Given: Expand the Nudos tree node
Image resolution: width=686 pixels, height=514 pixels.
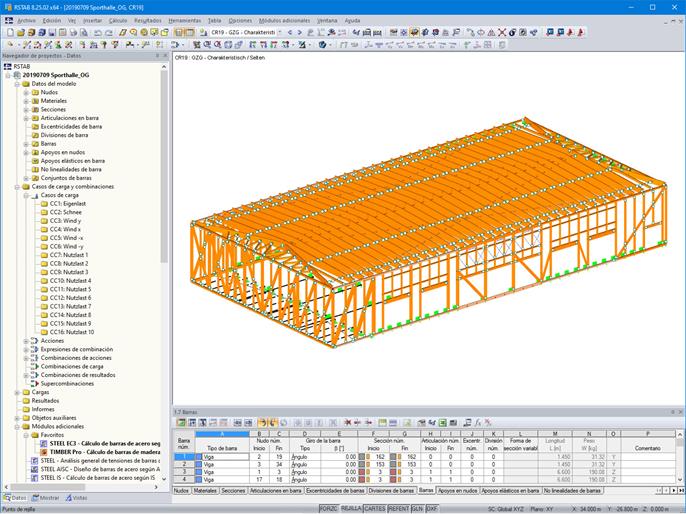Looking at the screenshot, I should (x=26, y=92).
